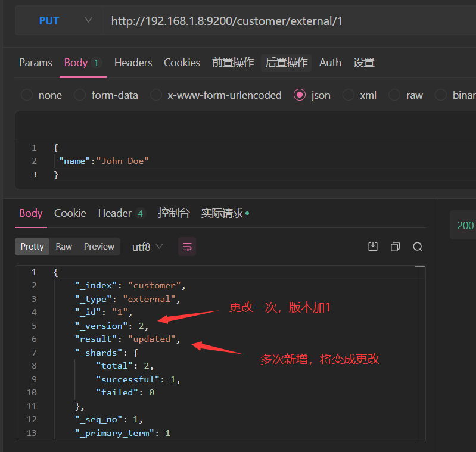476x452 pixels.
Task: Select the xml body type radio
Action: click(348, 95)
